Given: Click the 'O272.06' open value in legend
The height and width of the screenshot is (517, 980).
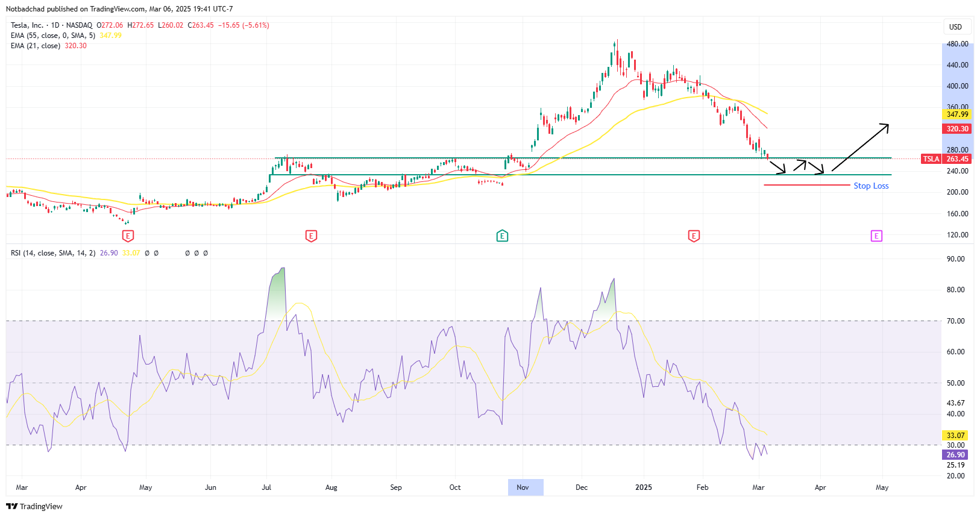Looking at the screenshot, I should click(110, 25).
